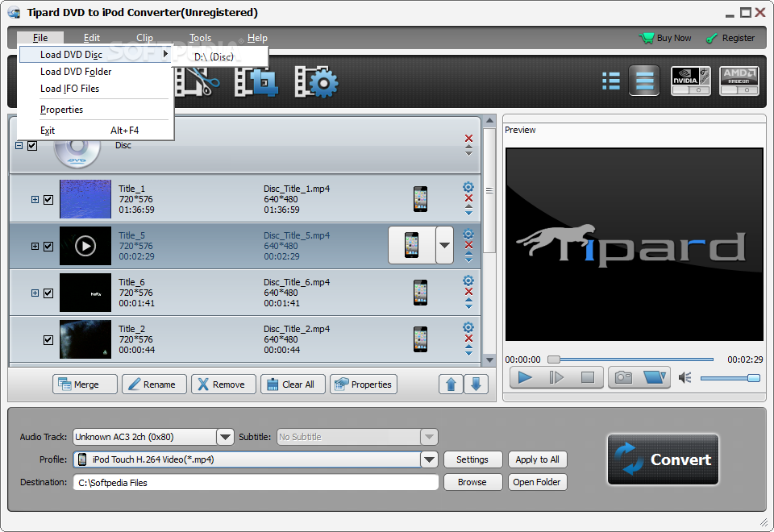Collapse the Disc tree node
The height and width of the screenshot is (532, 774).
(19, 146)
